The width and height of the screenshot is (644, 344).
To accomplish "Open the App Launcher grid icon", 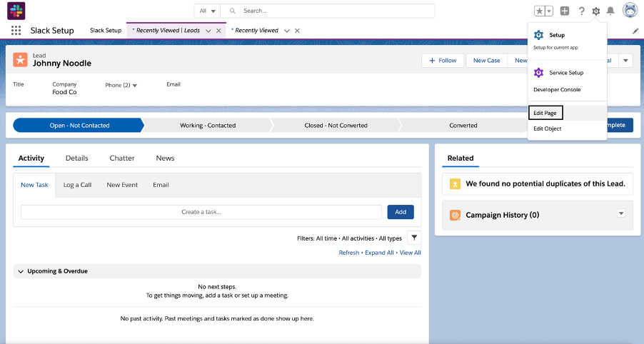I will point(16,31).
